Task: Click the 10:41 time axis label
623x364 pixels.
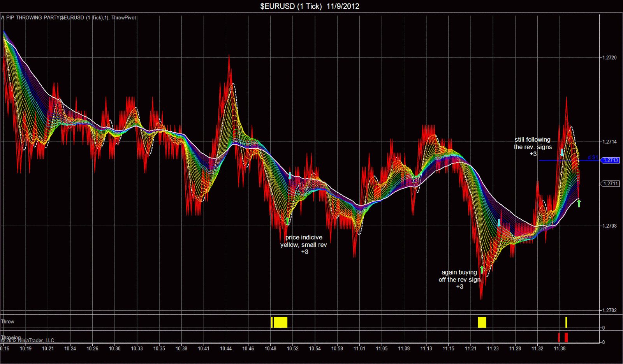Action: click(x=204, y=348)
